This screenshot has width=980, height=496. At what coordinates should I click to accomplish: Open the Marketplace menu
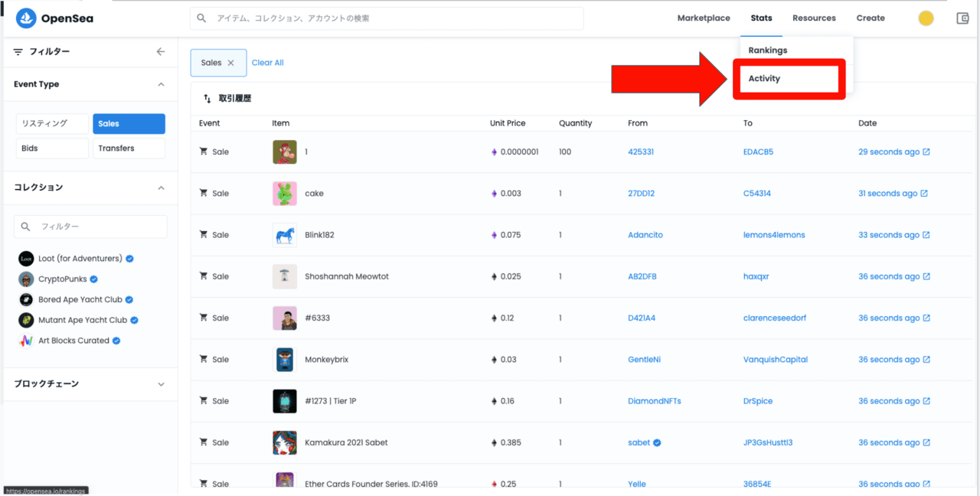(704, 18)
